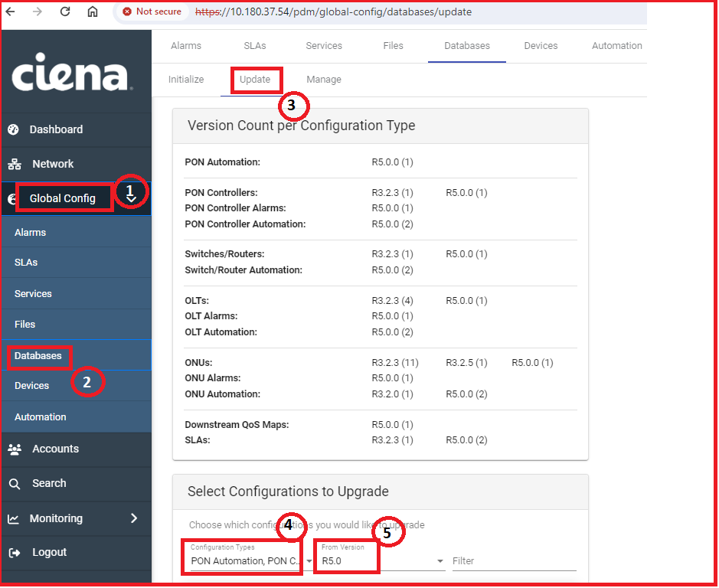Click the Network topology icon
Viewport: 719px width, 588px height.
15,164
